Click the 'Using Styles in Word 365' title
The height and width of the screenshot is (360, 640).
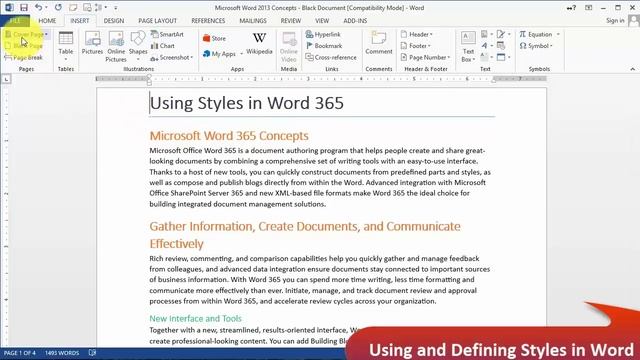[247, 103]
